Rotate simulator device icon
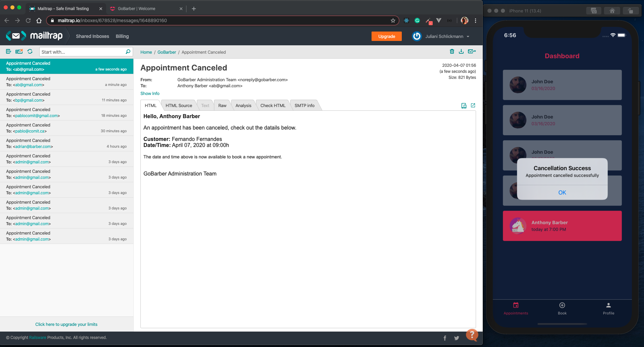644x347 pixels. pos(631,11)
